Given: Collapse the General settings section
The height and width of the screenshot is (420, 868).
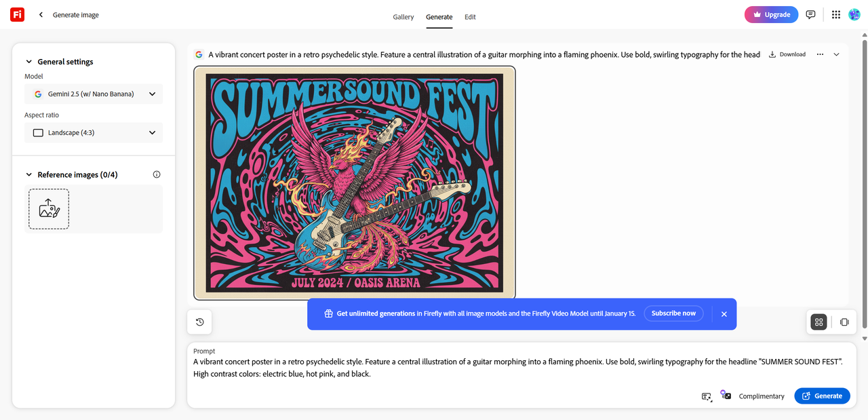Looking at the screenshot, I should (x=29, y=62).
